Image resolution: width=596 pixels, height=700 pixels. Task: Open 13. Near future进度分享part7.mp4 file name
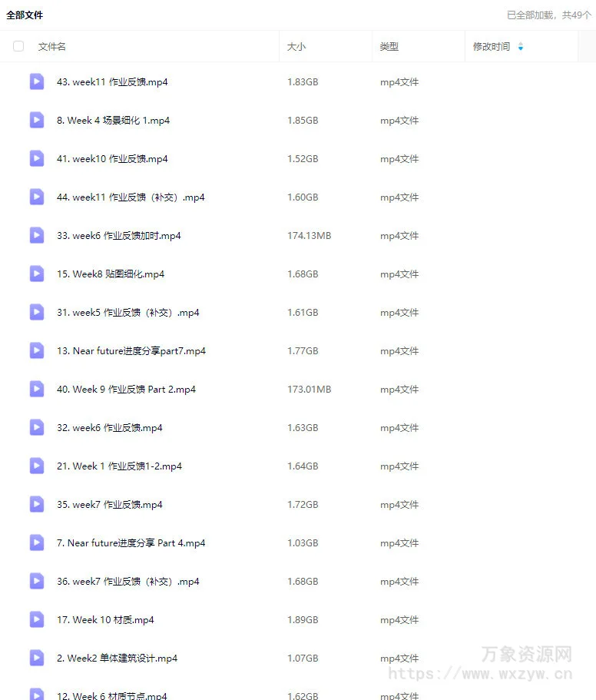[131, 351]
